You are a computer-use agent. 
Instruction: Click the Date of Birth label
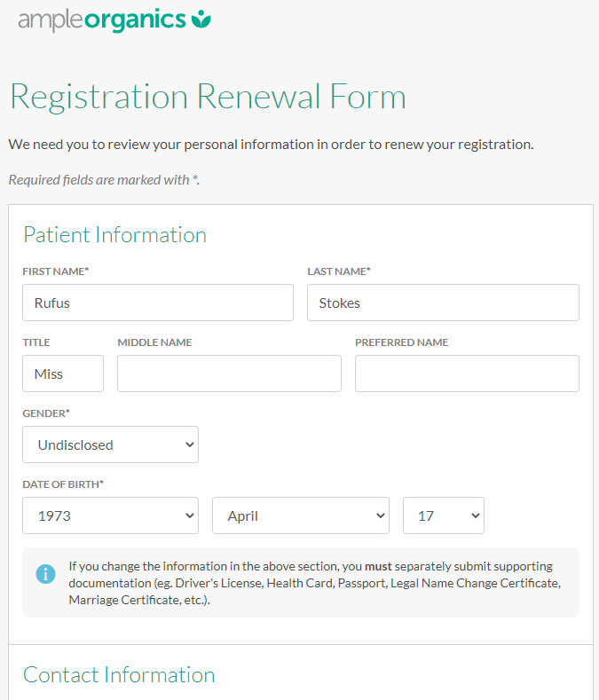point(62,484)
